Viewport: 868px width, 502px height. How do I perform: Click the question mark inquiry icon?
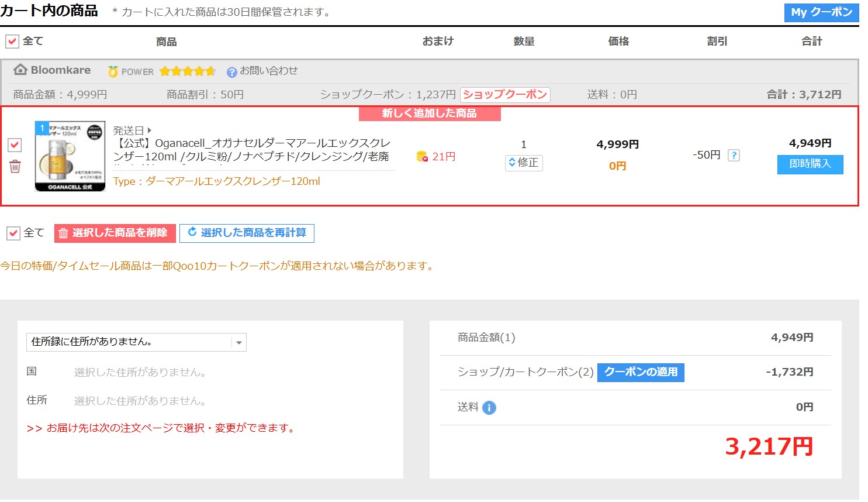coord(232,72)
